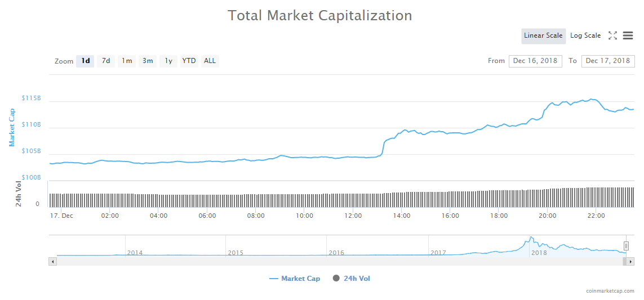Switch chart to Linear Scale

click(543, 35)
